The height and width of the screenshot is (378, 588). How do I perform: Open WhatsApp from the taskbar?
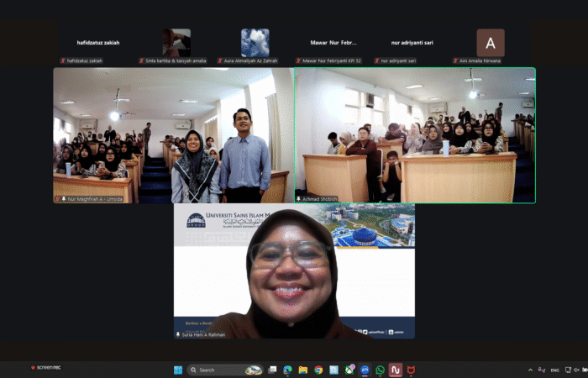[x=380, y=370]
